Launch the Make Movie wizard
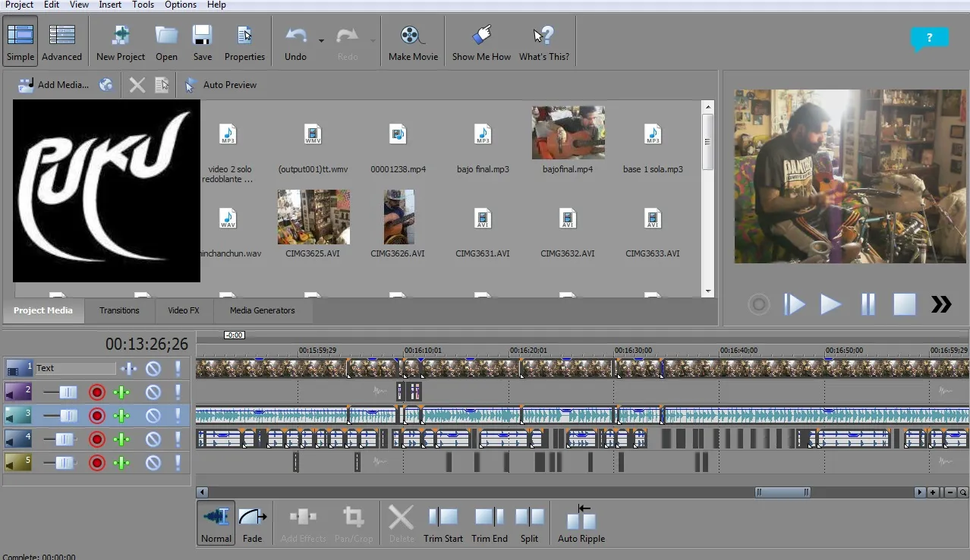Screen dimensions: 970x560 (413, 42)
